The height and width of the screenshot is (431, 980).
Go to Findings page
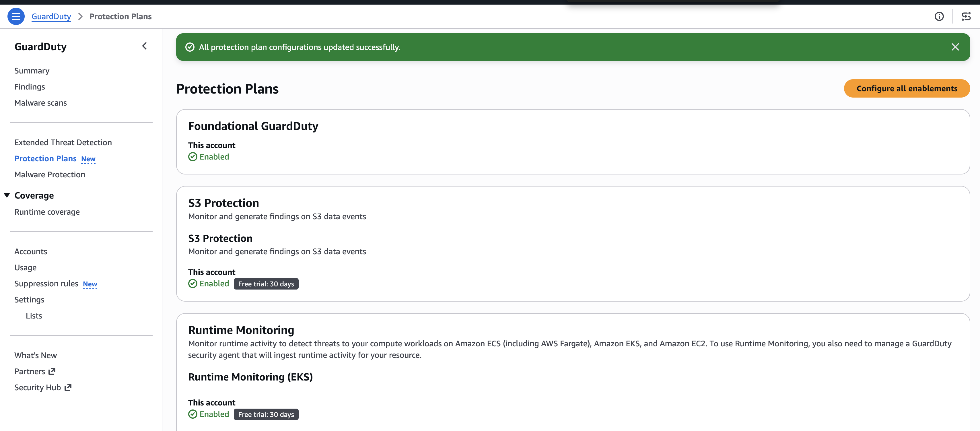[x=30, y=87]
